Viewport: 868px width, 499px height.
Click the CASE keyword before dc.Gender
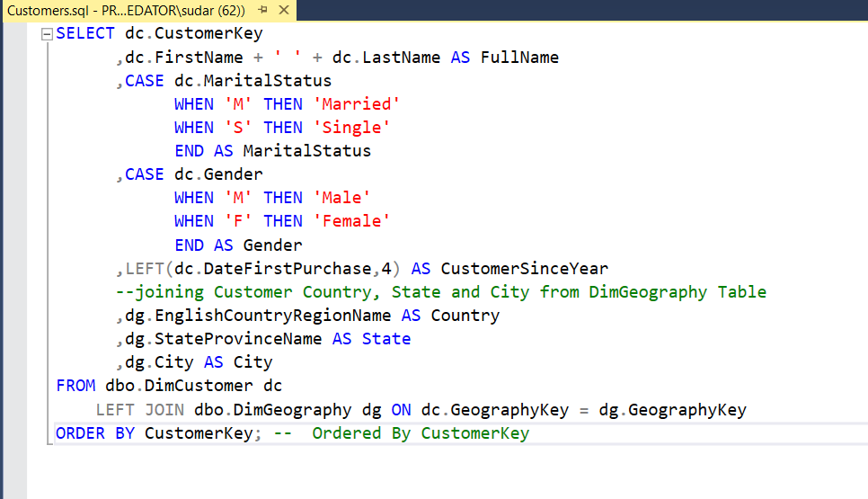(x=144, y=174)
